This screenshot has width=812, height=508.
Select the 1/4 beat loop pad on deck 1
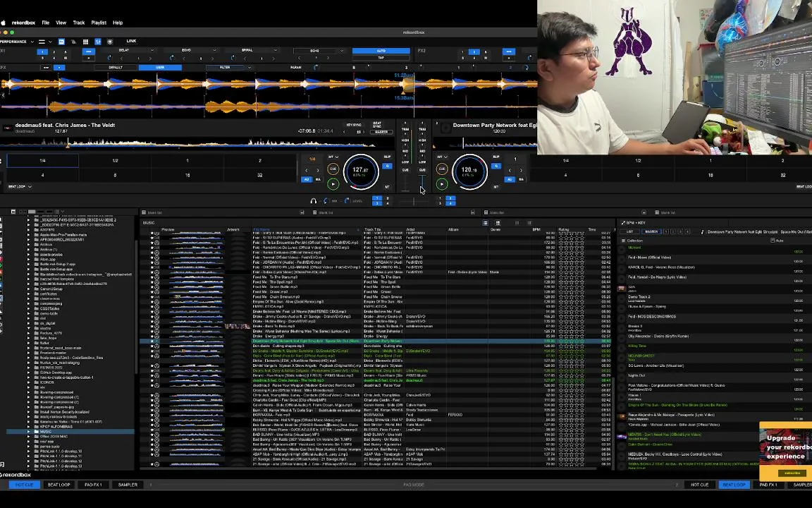[42, 161]
